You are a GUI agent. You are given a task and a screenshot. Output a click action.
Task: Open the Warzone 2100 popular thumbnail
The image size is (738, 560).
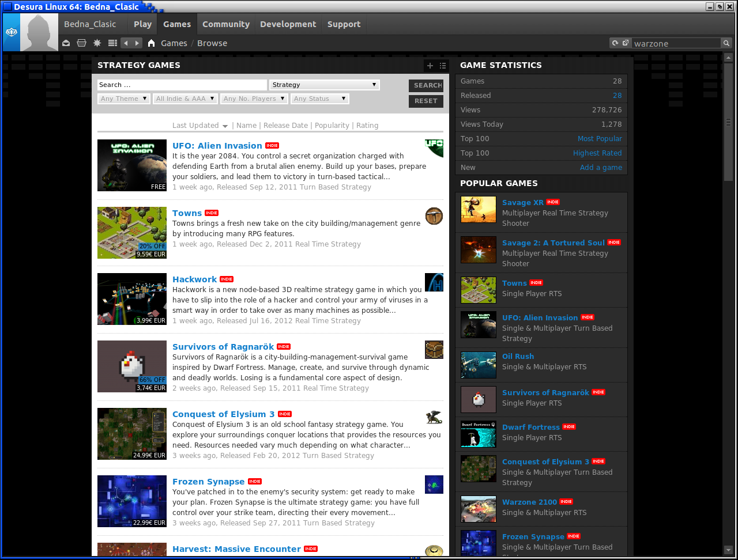(479, 509)
